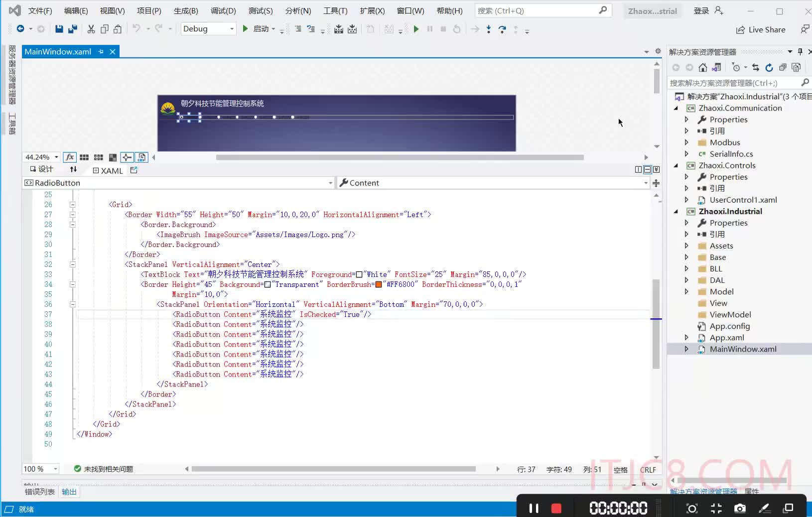Collapse the Zhaoxi.Communication project node
The image size is (812, 517).
(x=676, y=108)
